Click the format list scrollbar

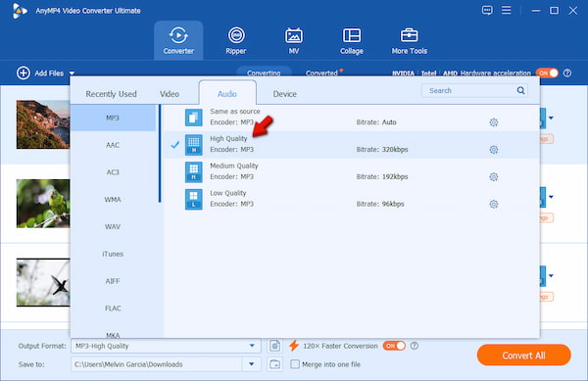click(160, 154)
